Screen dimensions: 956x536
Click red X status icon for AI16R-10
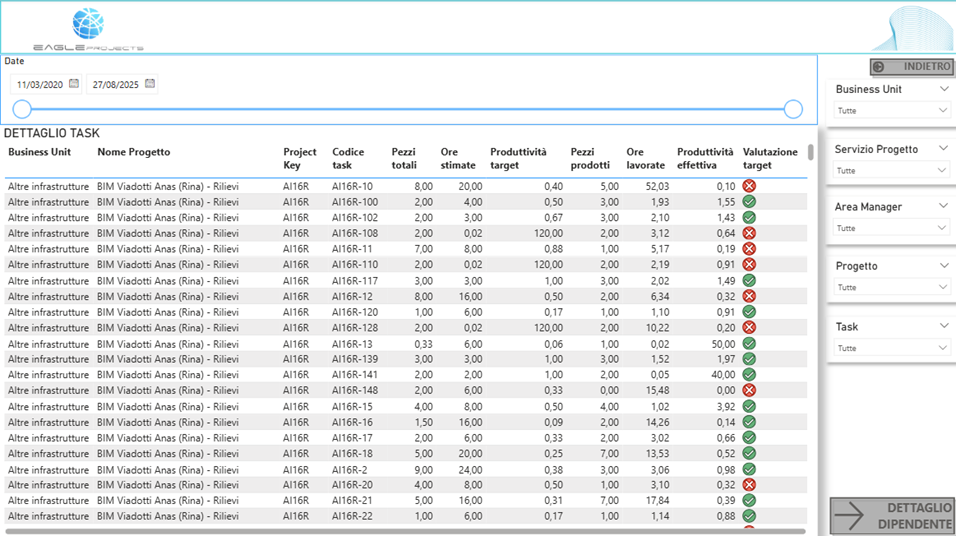tap(749, 186)
